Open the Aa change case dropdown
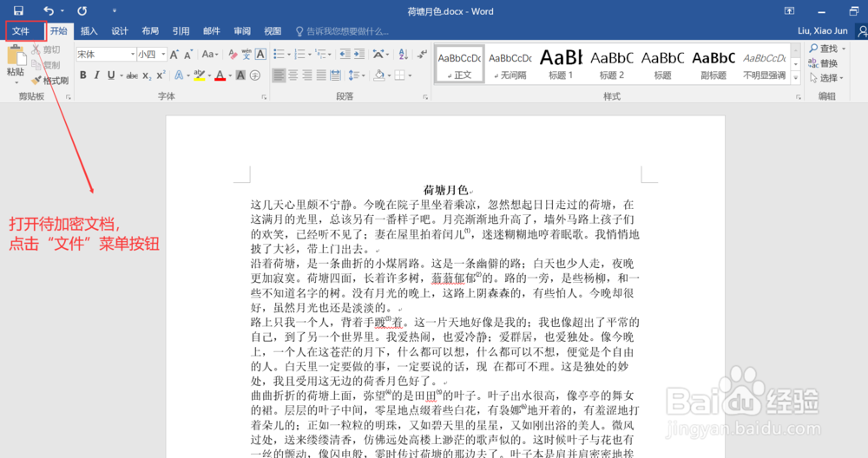Image resolution: width=868 pixels, height=458 pixels. (x=210, y=54)
